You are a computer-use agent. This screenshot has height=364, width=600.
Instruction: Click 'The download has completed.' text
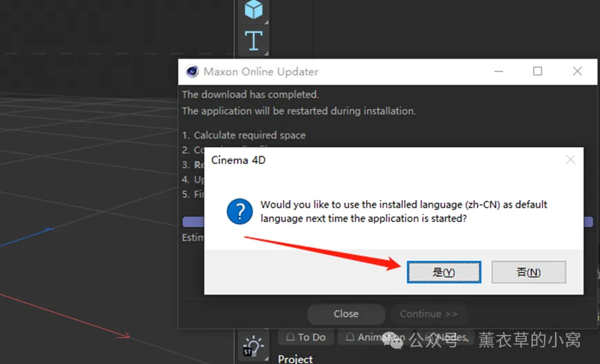point(251,95)
